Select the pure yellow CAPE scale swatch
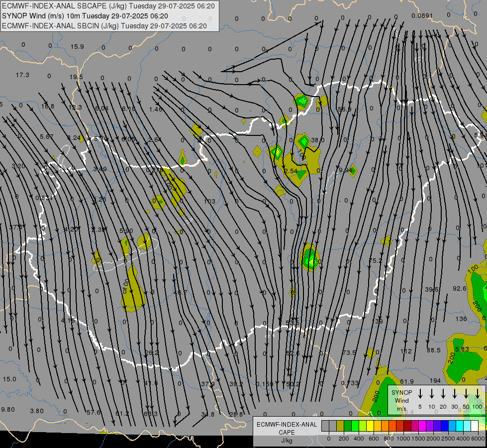 coord(370,426)
